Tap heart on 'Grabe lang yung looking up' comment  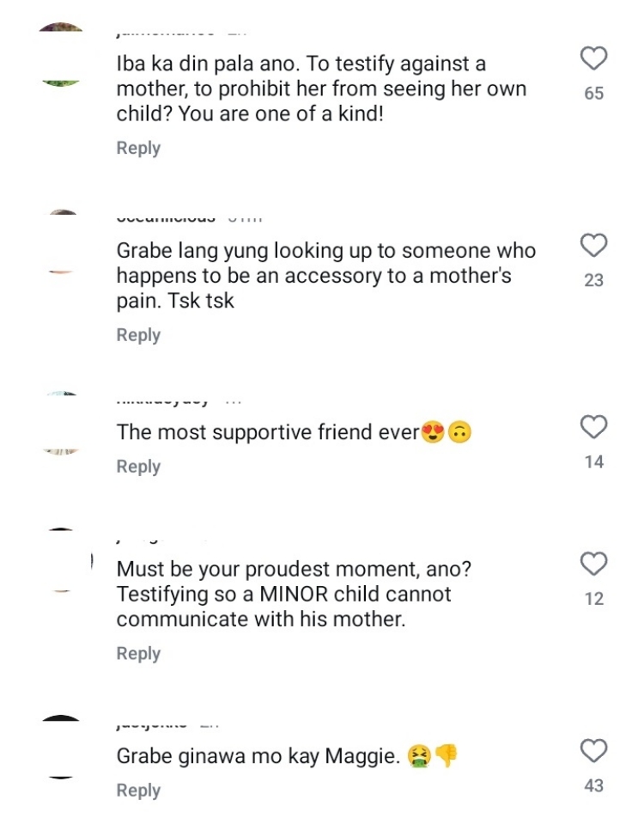pos(594,246)
